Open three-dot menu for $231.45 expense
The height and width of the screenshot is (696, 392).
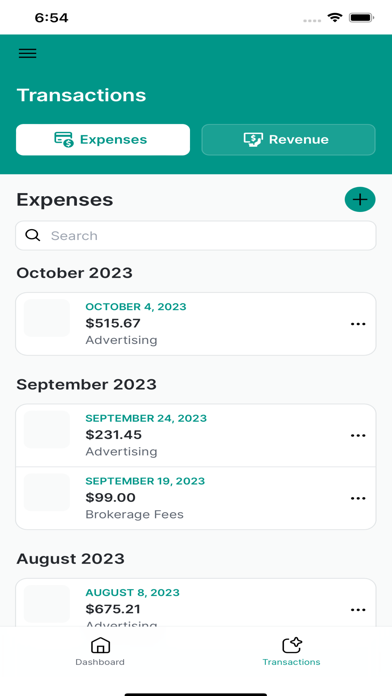tap(358, 435)
